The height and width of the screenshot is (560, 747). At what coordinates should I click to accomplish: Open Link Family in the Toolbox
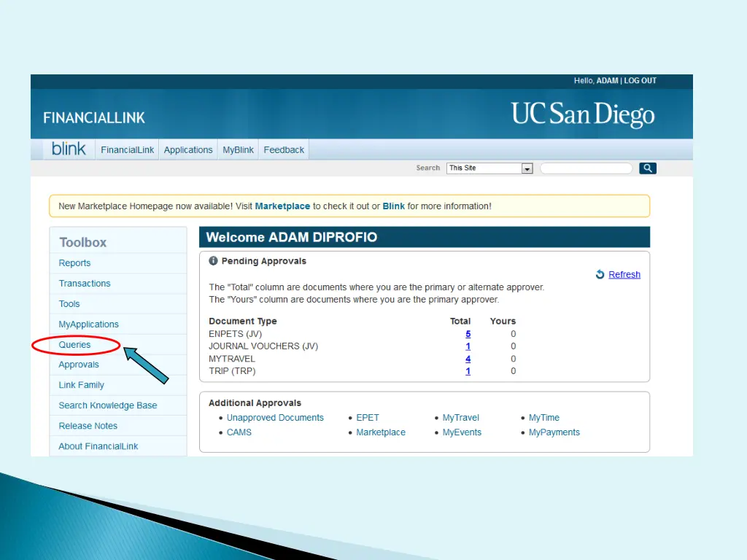pos(81,385)
